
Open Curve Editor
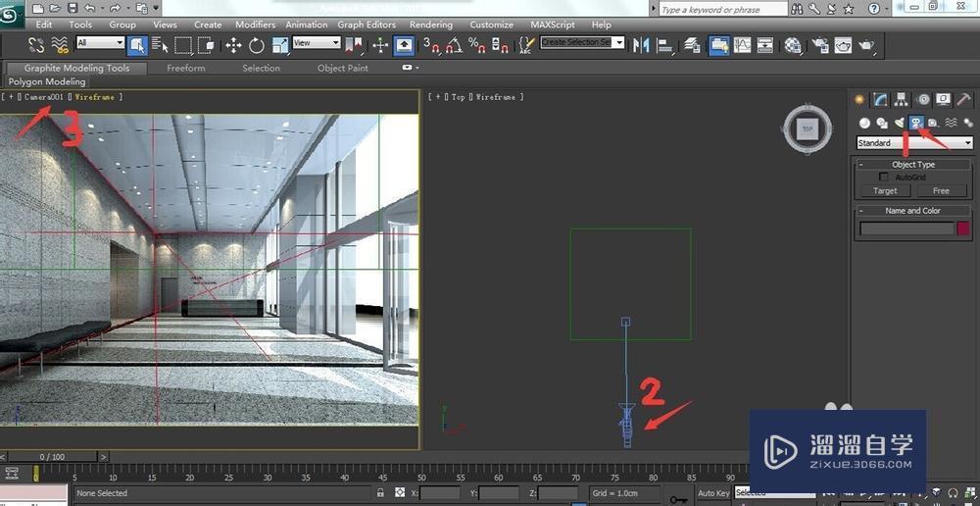[743, 45]
